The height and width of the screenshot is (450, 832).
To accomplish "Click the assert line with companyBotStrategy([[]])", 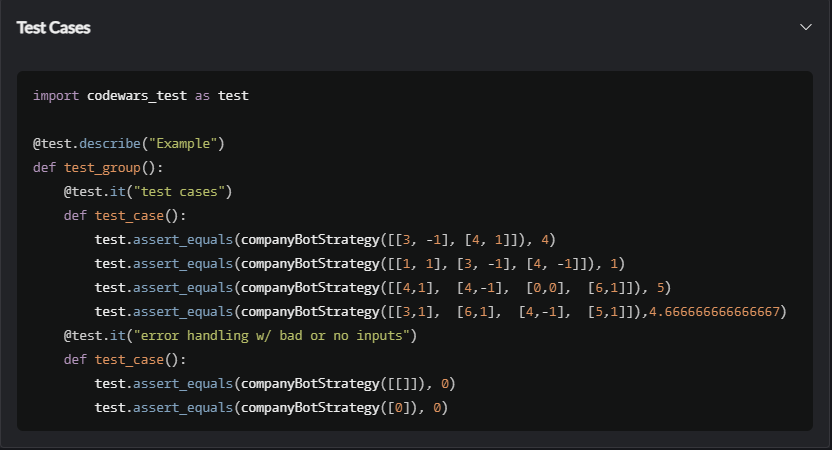I will 275,384.
